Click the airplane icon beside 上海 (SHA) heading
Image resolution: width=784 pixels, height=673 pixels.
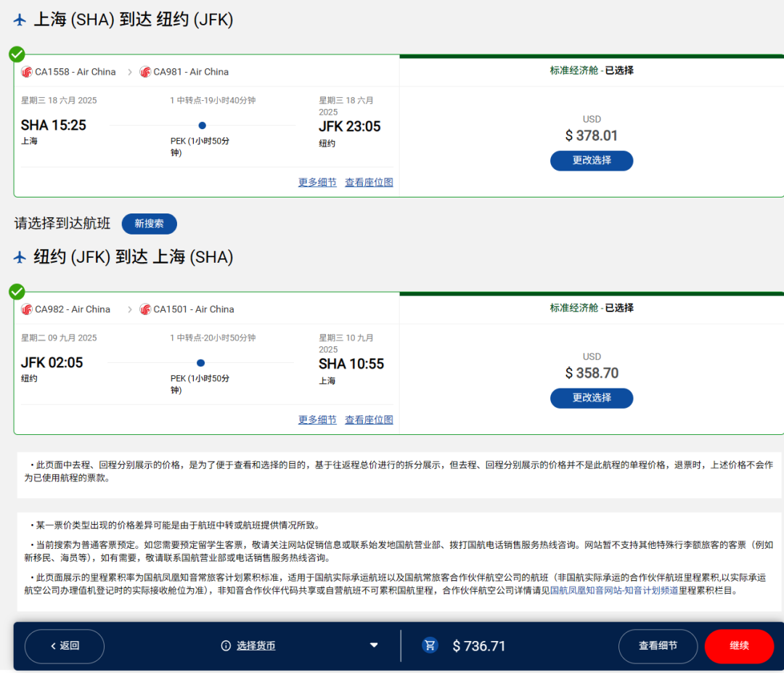click(x=20, y=20)
